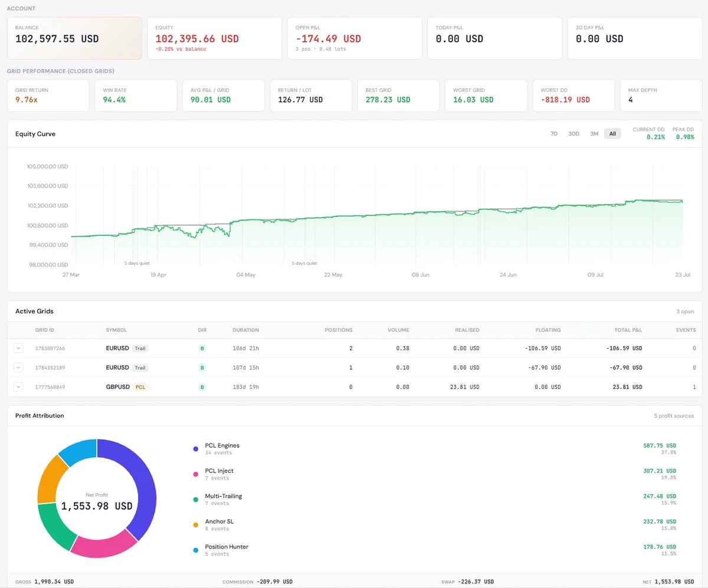The width and height of the screenshot is (708, 588).
Task: Sort by the GRID ID column header
Action: [x=45, y=330]
